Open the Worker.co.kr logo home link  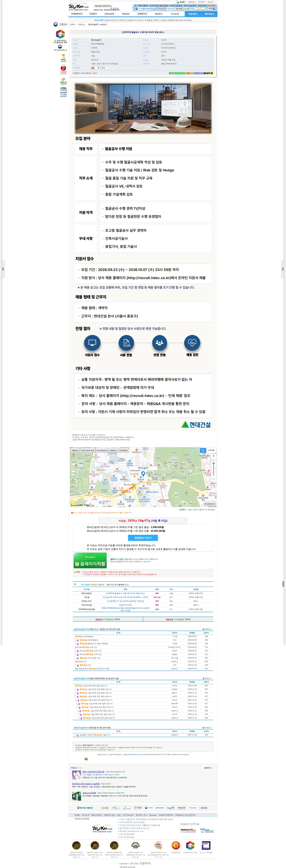[79, 7]
